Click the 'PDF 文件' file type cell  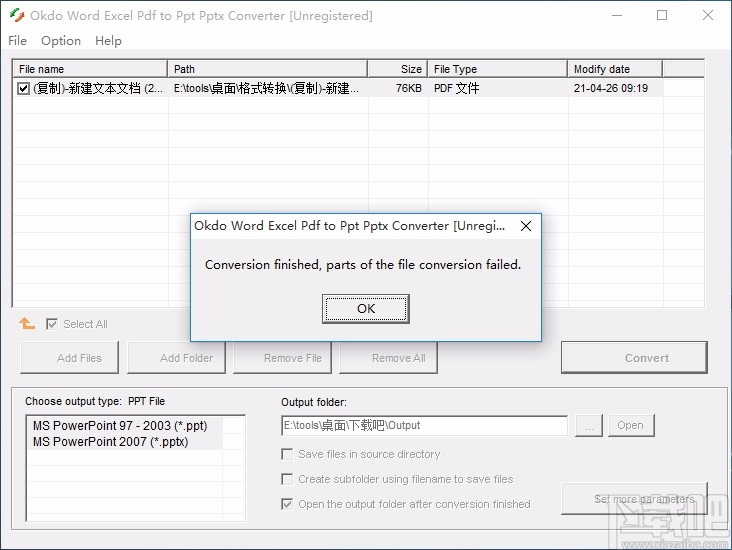[x=457, y=88]
